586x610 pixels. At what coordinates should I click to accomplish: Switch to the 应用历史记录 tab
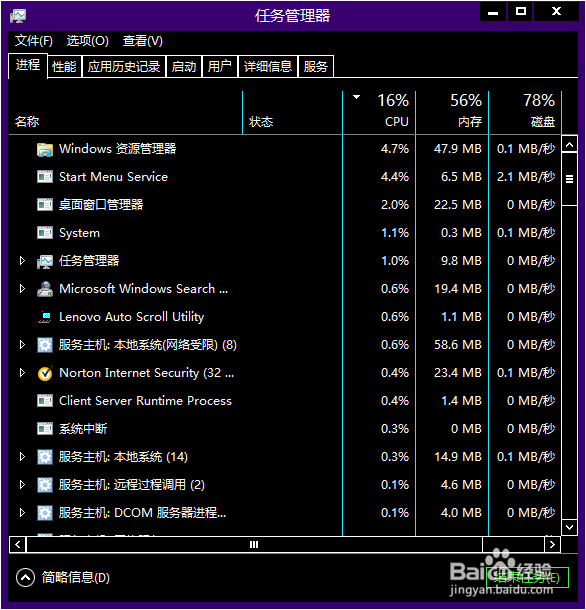tap(124, 67)
